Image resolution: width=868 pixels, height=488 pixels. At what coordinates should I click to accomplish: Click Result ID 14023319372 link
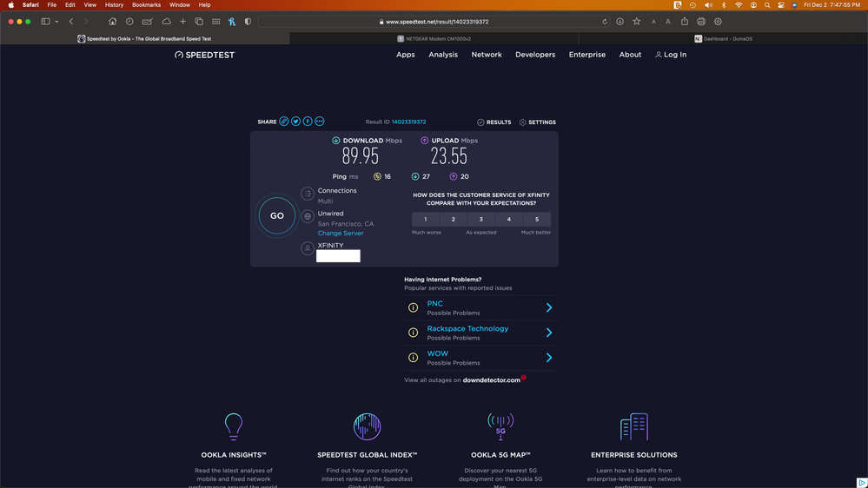click(409, 122)
